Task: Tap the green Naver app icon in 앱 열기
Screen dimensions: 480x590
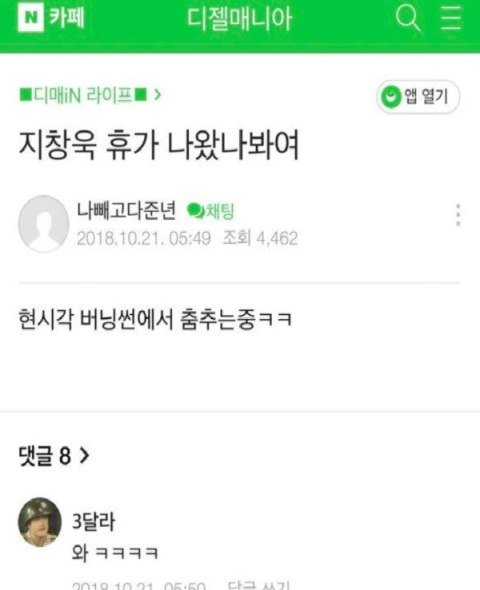Action: (x=391, y=97)
